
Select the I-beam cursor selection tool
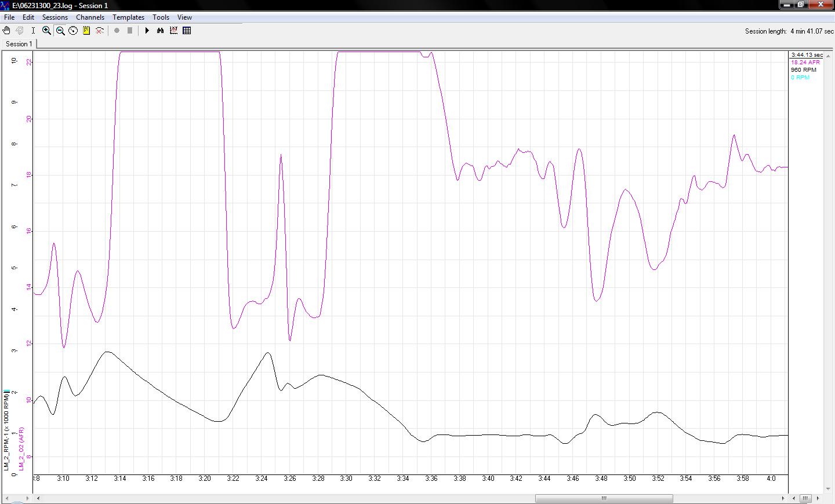click(33, 31)
